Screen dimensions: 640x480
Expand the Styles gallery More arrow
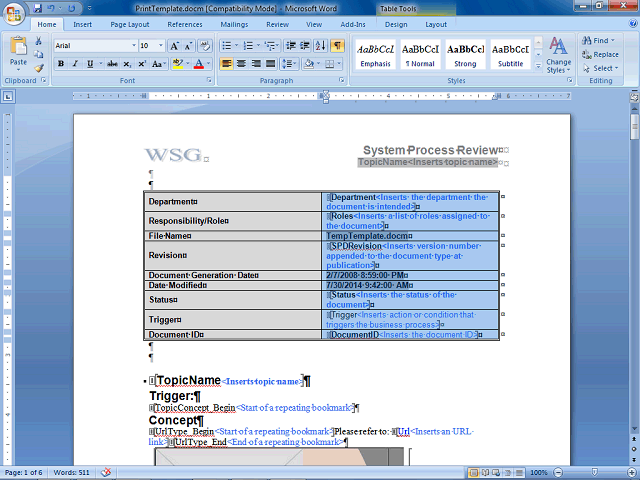tap(538, 65)
